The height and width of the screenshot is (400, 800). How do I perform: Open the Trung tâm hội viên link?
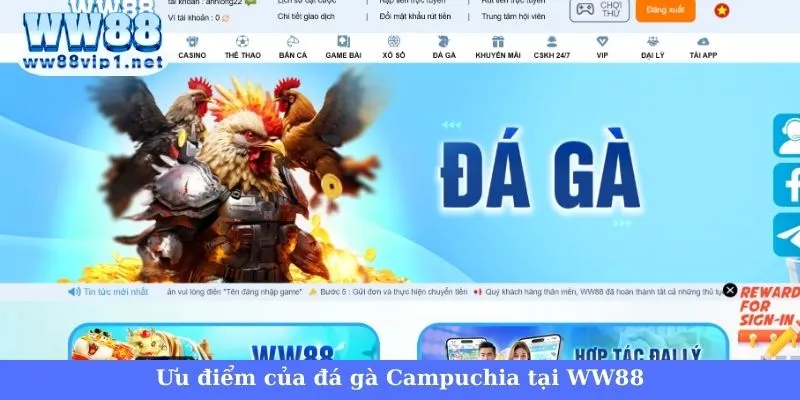click(513, 16)
